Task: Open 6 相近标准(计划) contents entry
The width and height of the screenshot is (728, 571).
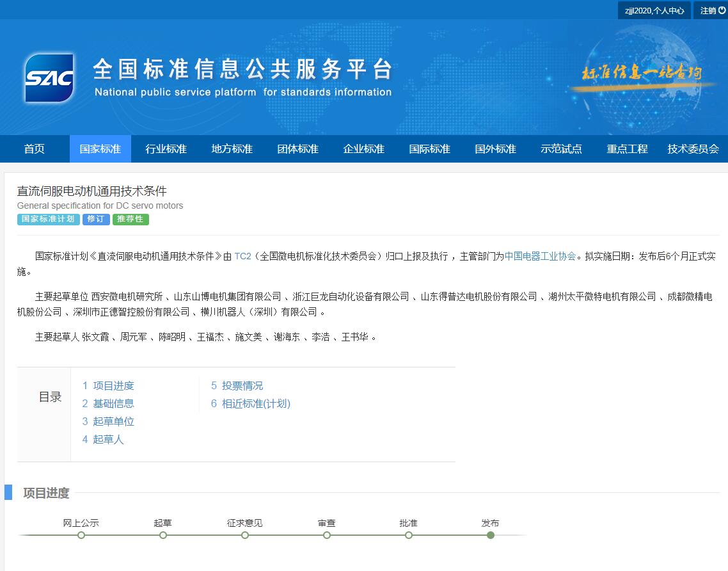Action: coord(251,404)
